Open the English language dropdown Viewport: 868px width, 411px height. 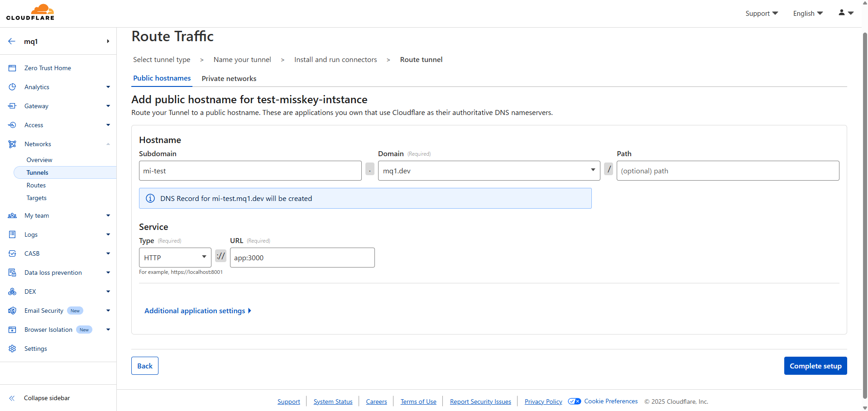(x=808, y=13)
